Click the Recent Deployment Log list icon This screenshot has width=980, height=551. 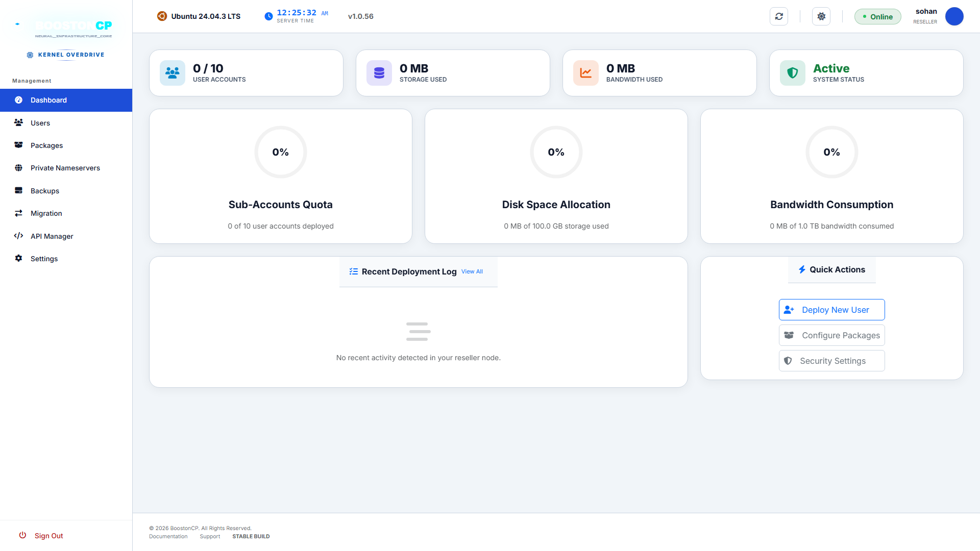coord(353,271)
